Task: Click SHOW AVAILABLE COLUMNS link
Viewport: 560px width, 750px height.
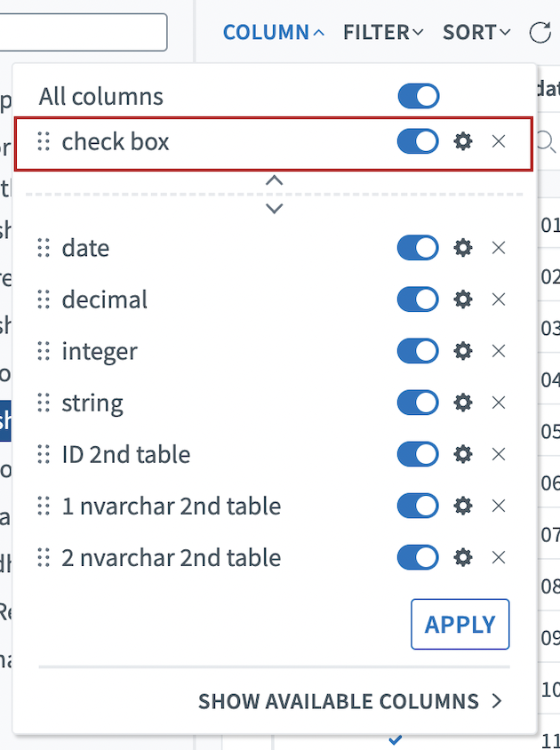Action: pos(350,701)
